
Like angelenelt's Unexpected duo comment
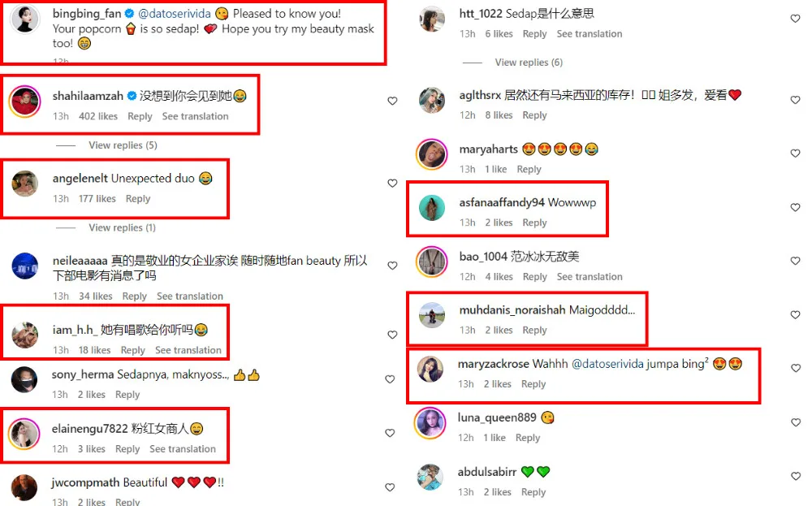point(392,184)
